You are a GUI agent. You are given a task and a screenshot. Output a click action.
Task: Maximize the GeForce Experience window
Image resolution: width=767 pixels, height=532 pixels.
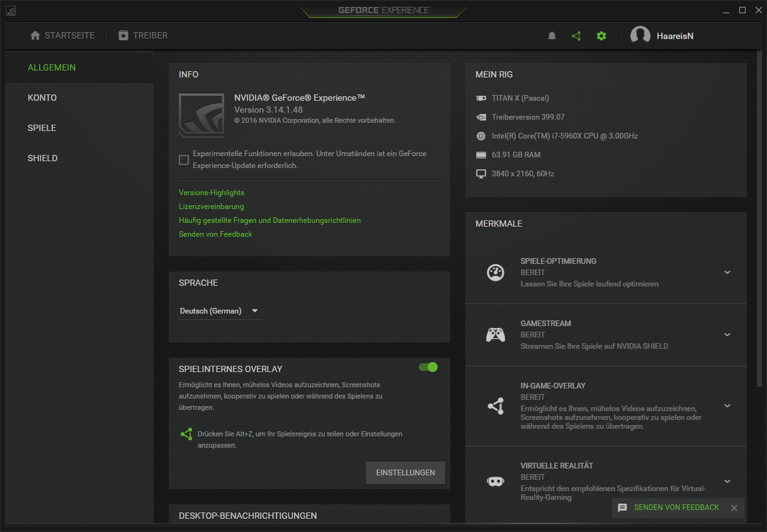pos(742,10)
